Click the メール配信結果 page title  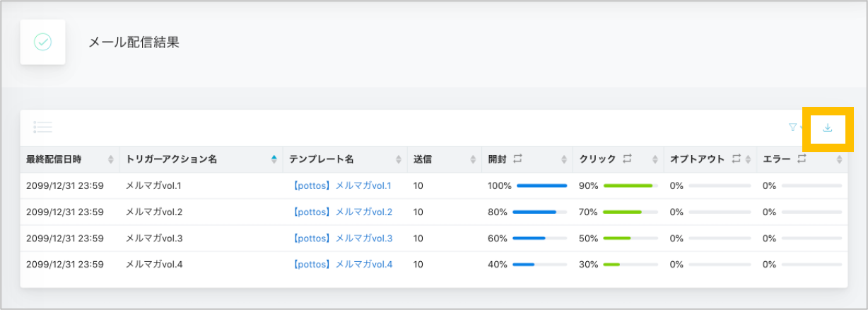click(x=134, y=42)
